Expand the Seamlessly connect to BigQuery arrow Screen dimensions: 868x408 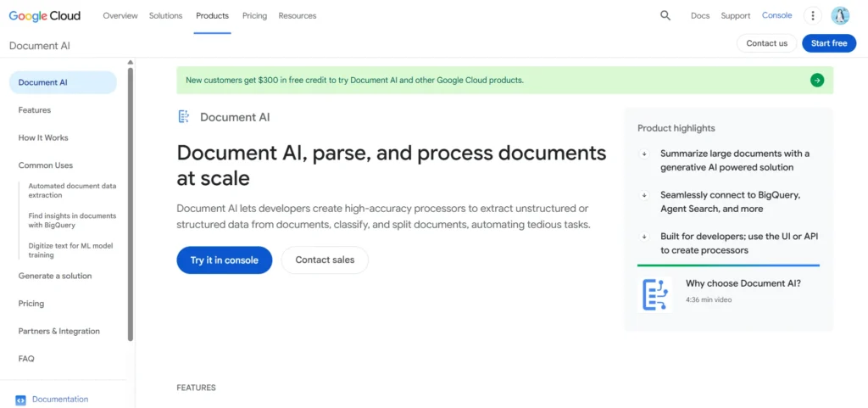(644, 195)
